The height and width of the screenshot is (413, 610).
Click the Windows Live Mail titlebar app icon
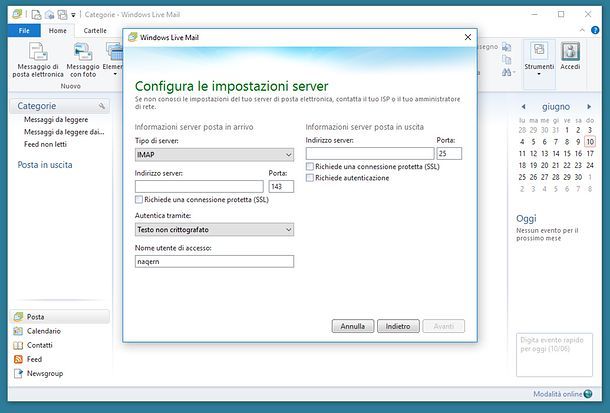click(x=16, y=14)
